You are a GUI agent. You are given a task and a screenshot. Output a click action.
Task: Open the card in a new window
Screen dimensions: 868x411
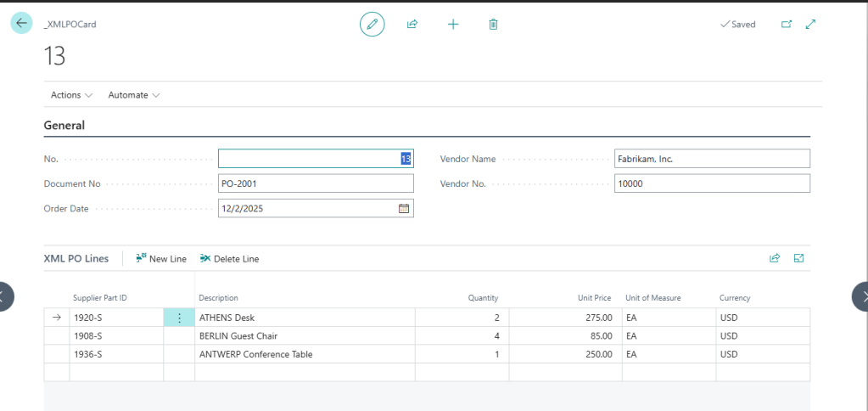[x=786, y=25]
